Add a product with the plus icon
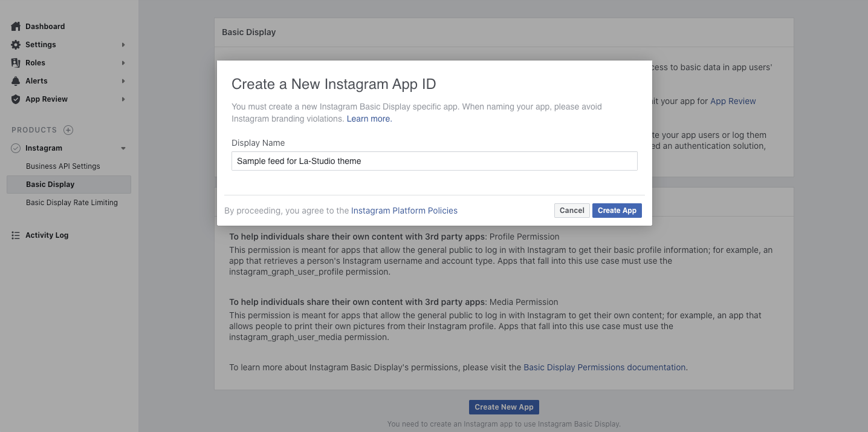The height and width of the screenshot is (432, 868). click(x=68, y=130)
